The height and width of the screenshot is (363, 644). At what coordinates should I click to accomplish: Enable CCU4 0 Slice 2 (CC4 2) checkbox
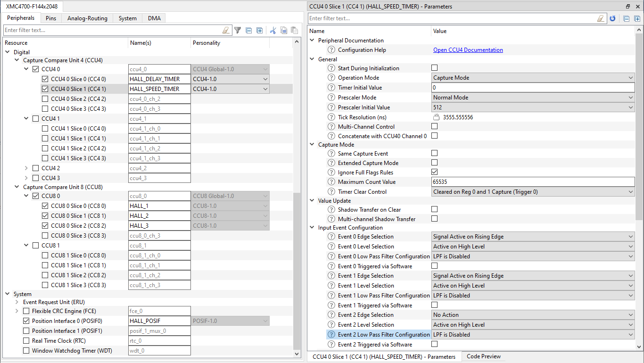tap(45, 99)
